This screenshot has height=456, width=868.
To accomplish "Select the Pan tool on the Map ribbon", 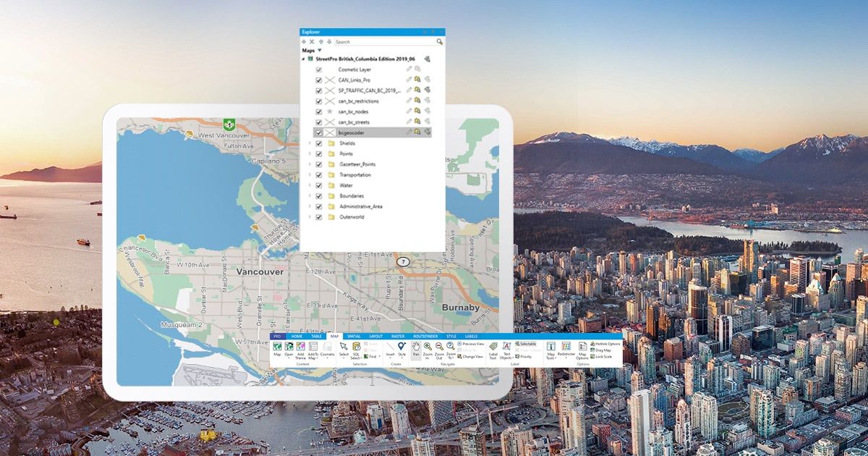I will pyautogui.click(x=415, y=347).
